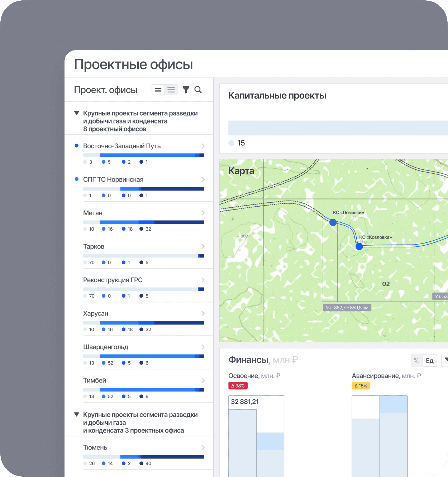Open Харусан row chevron
448x477 pixels.
click(203, 313)
